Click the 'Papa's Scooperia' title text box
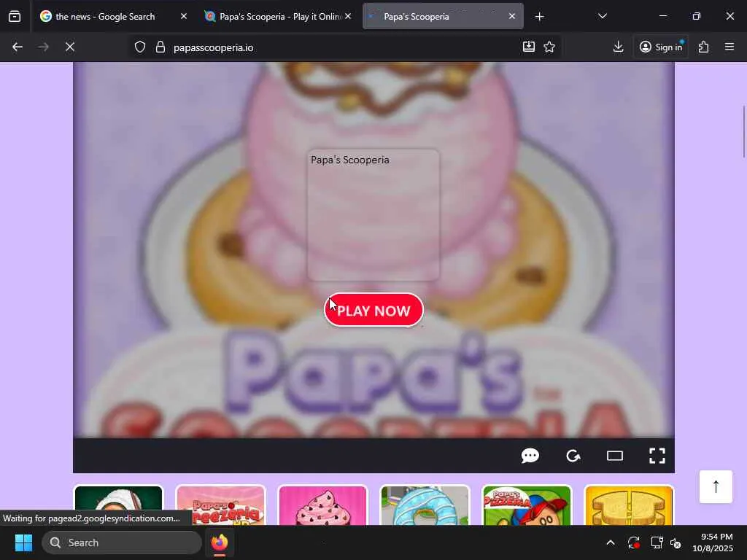 (x=373, y=215)
